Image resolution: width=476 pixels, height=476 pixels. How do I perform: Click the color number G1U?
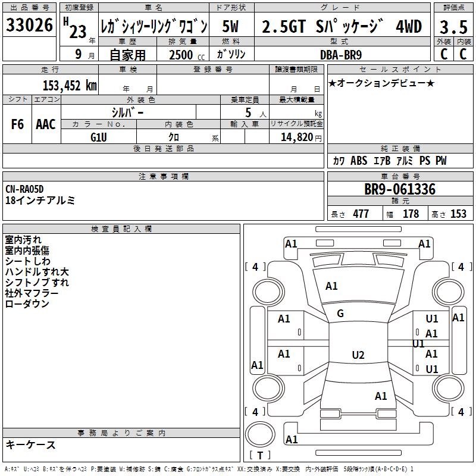click(99, 136)
